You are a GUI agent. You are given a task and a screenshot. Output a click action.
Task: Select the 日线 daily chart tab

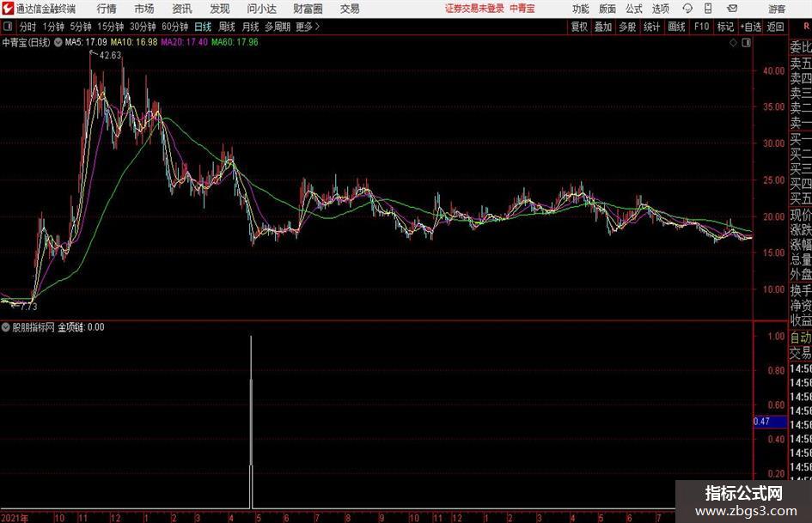tap(203, 27)
